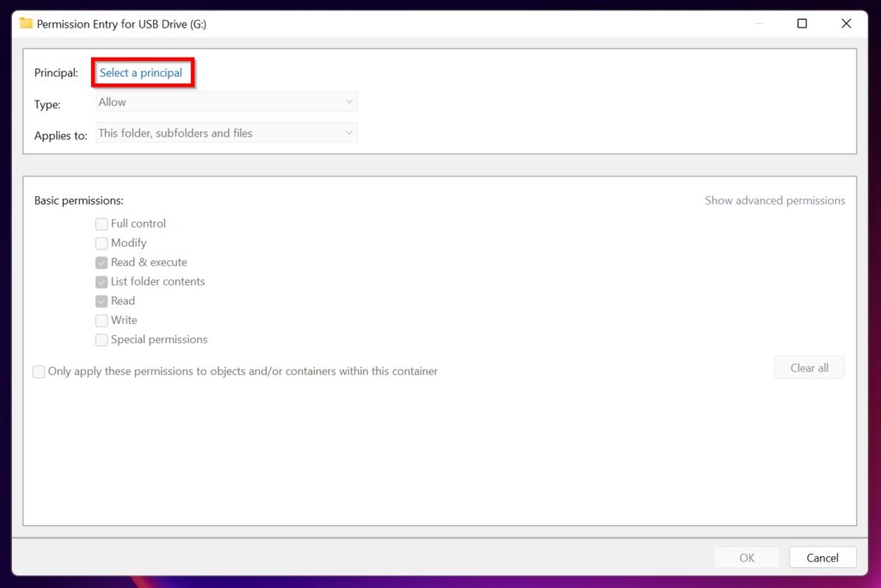Click the Basic permissions label
Image resolution: width=881 pixels, height=588 pixels.
pyautogui.click(x=78, y=200)
